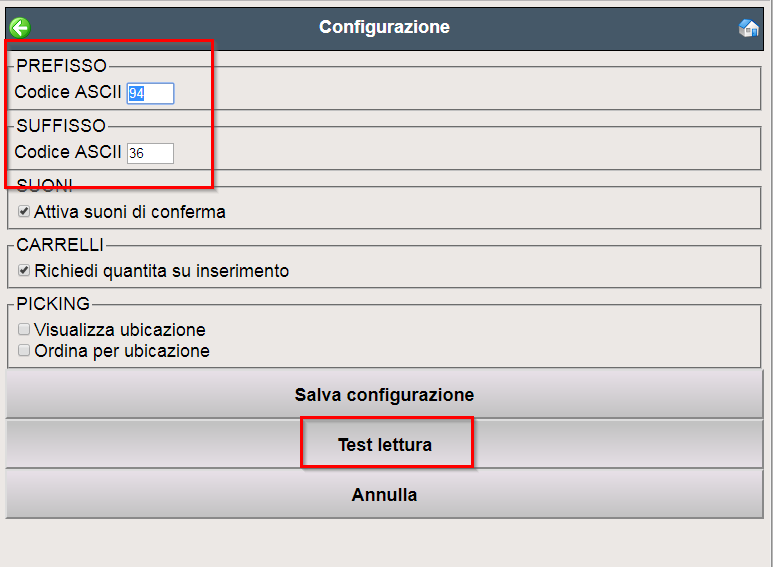Click the PREFISSO section legend
The image size is (773, 567).
(62, 66)
